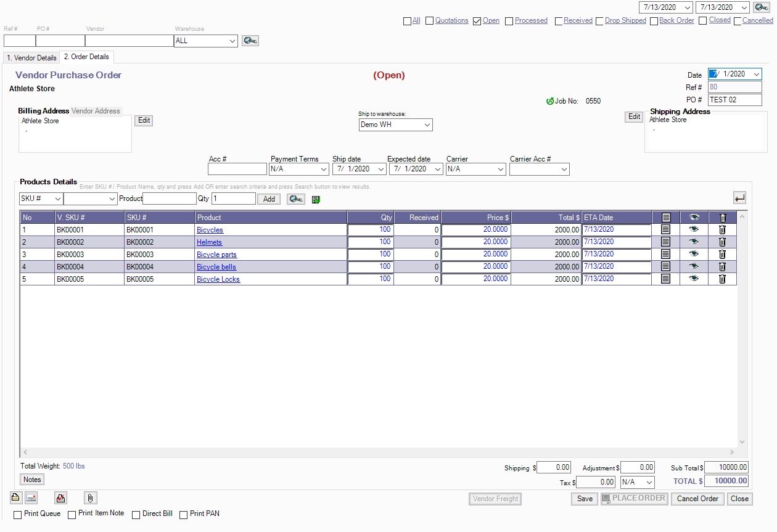Check the Direct Bill option
Screen dimensions: 777x532
click(136, 515)
